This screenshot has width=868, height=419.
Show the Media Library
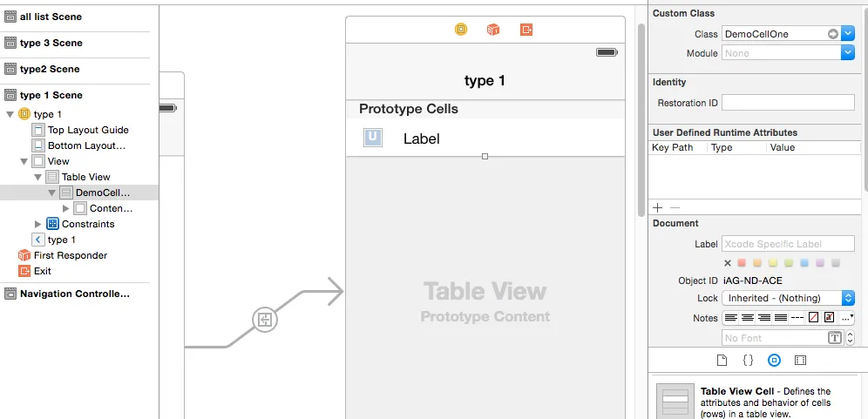click(800, 360)
